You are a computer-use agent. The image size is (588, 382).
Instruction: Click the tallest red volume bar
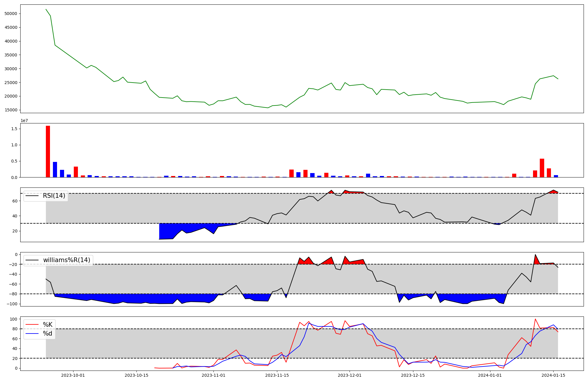coord(48,151)
